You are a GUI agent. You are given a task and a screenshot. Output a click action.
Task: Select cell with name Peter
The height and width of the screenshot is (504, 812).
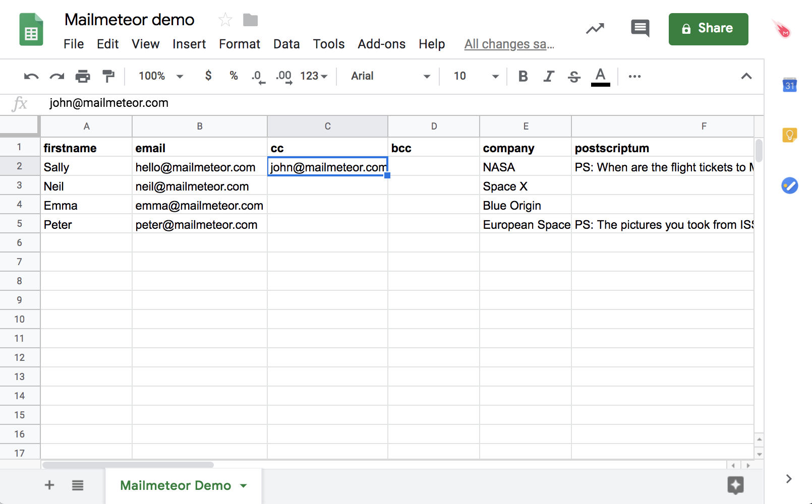click(86, 224)
